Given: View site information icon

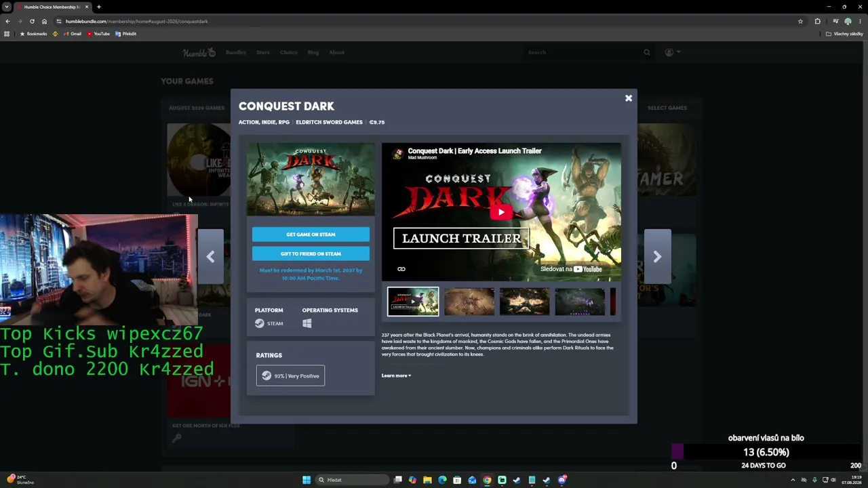Looking at the screenshot, I should [59, 21].
